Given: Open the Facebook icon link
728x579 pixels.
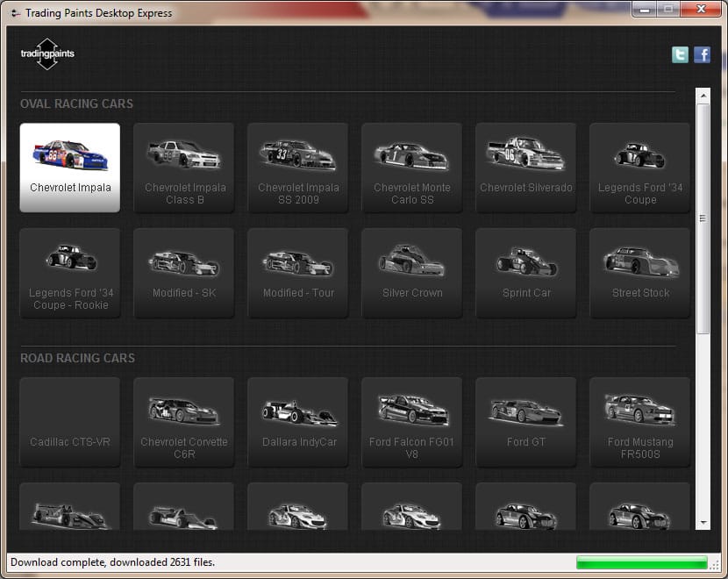Looking at the screenshot, I should [702, 54].
